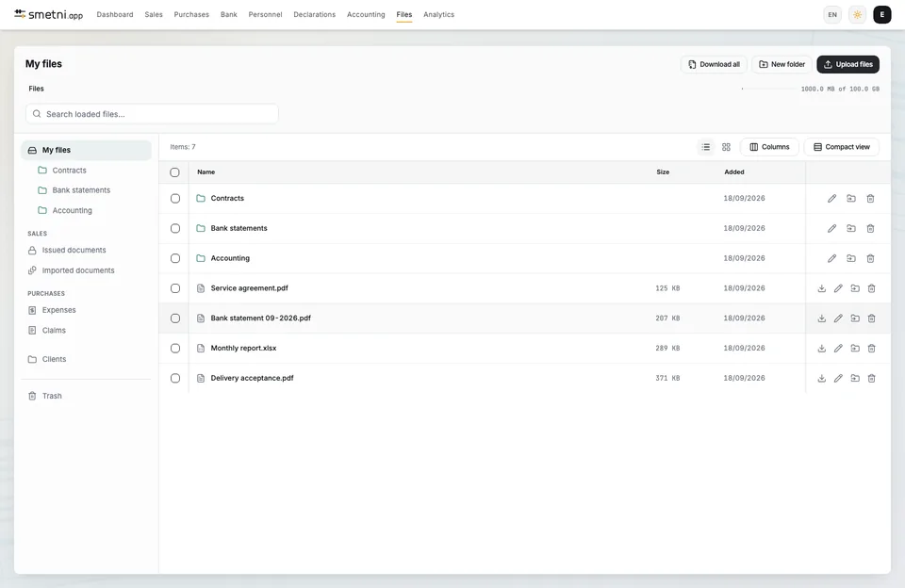Check the Bank statement 09-2026.pdf checkbox
905x588 pixels.
click(x=175, y=318)
